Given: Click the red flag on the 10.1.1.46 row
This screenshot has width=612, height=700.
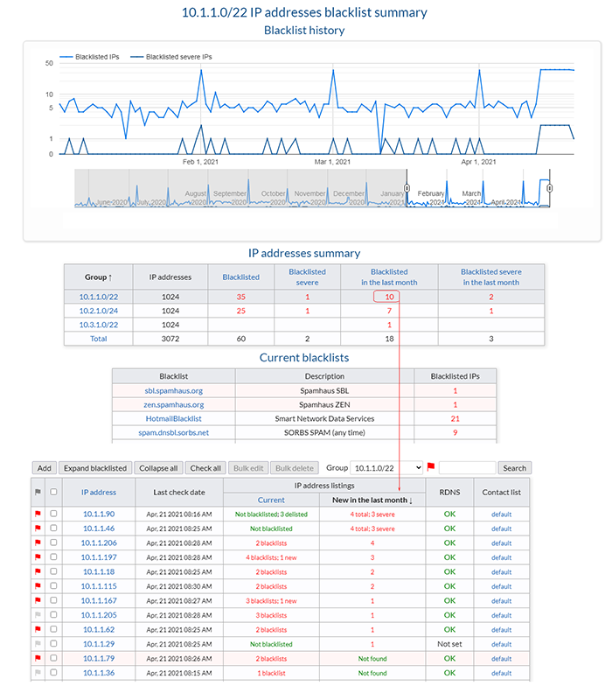Looking at the screenshot, I should coord(38,528).
